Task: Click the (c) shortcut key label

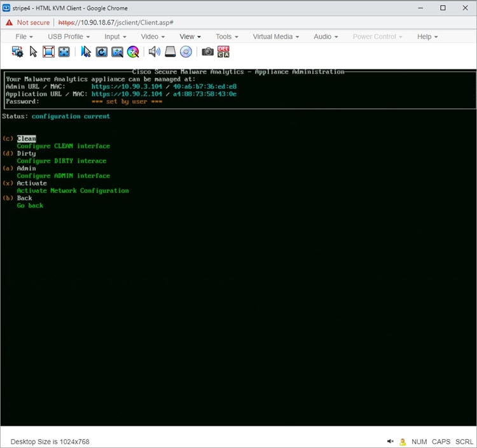Action: click(8, 139)
